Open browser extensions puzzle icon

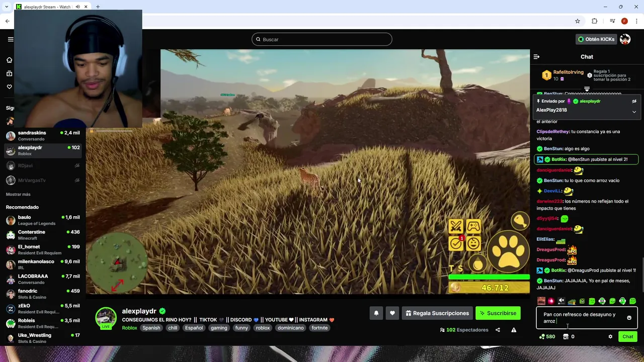[x=594, y=21]
